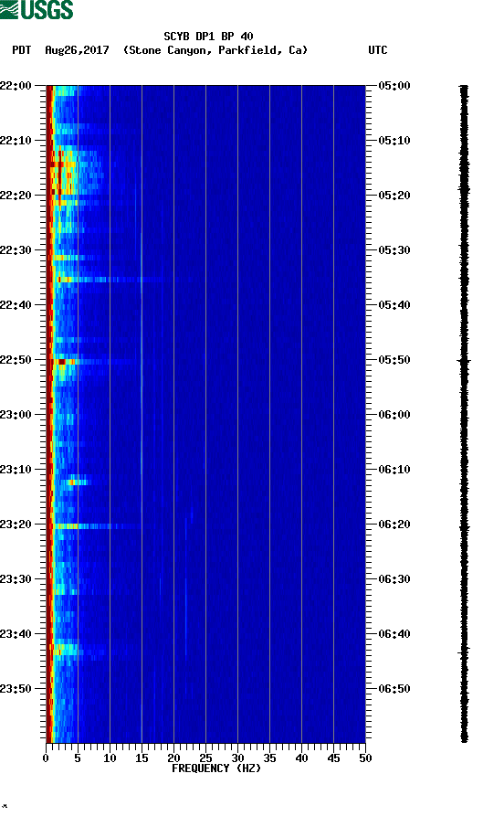Image resolution: width=504 pixels, height=816 pixels.
Task: Click the frequency axis label "35"
Action: (269, 758)
